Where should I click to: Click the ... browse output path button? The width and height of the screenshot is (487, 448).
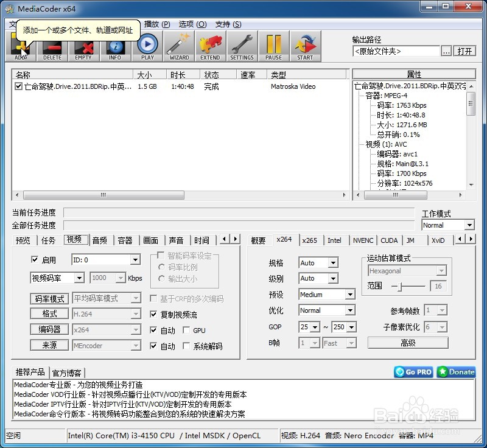[x=446, y=51]
